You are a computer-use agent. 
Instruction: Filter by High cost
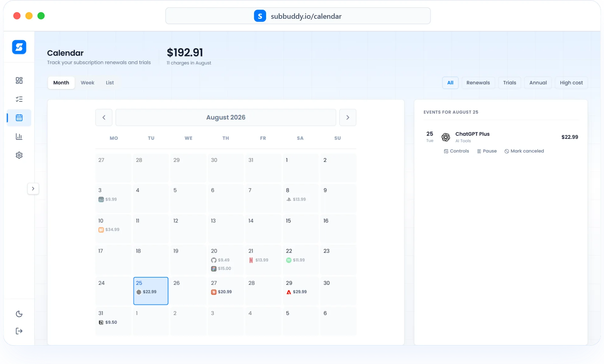(571, 83)
